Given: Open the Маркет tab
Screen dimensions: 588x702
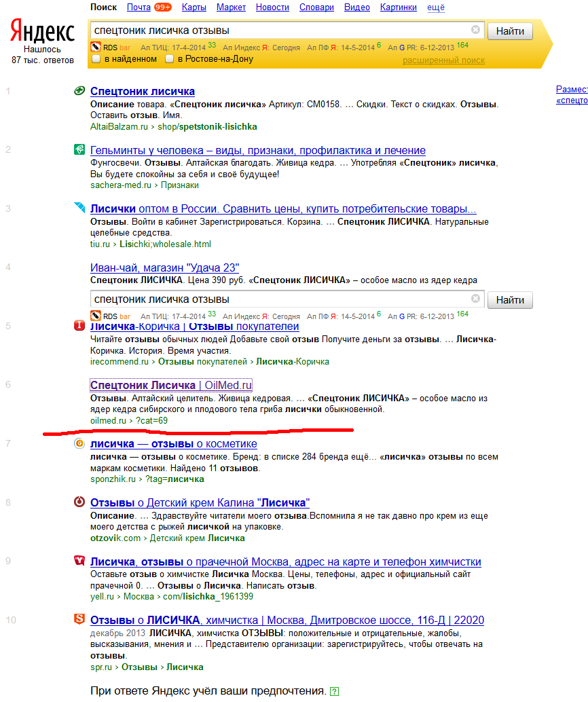Looking at the screenshot, I should tap(231, 7).
